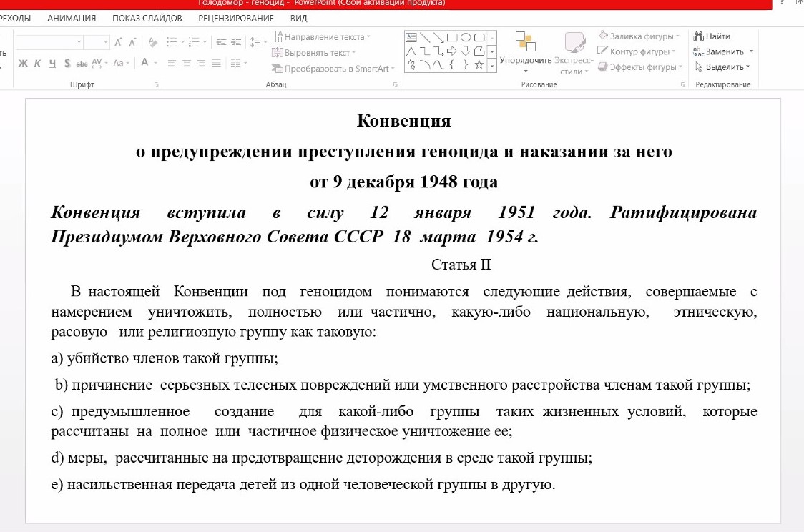The image size is (804, 532).
Task: Increase font size with the large A icon
Action: point(118,42)
